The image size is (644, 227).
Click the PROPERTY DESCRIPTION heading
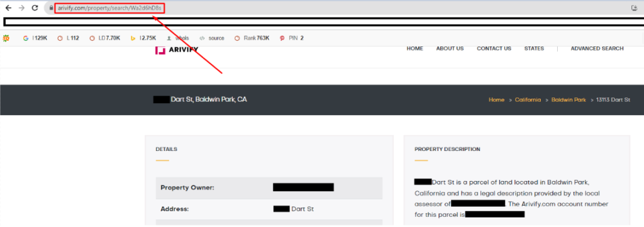point(447,149)
